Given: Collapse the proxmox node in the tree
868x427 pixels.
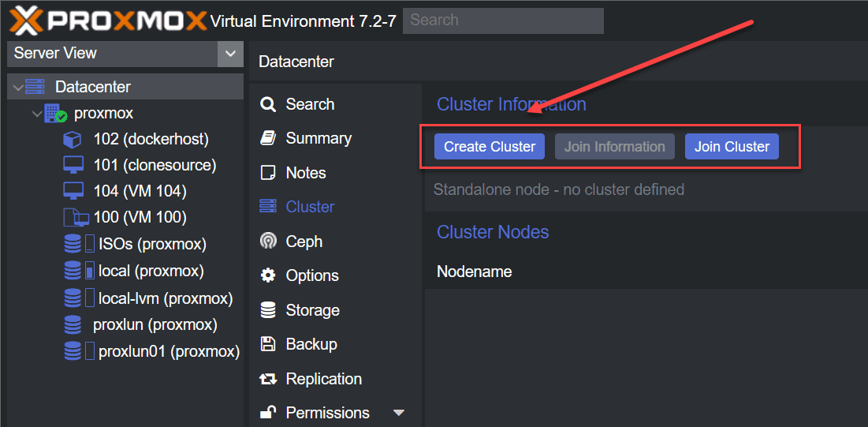Looking at the screenshot, I should coord(37,114).
